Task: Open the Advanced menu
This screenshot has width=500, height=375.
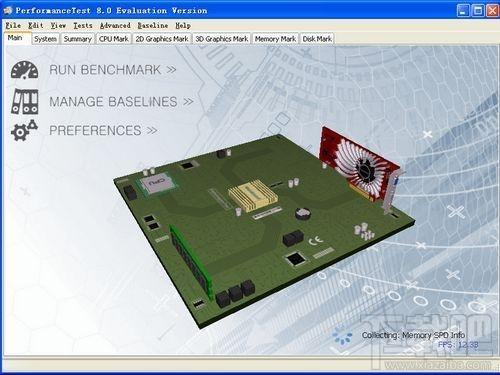Action: pyautogui.click(x=115, y=25)
